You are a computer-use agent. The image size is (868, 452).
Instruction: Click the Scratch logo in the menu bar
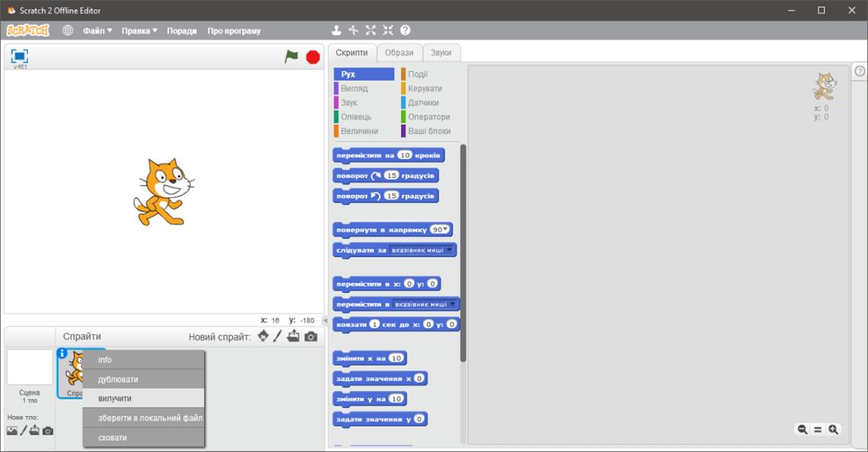tap(27, 30)
